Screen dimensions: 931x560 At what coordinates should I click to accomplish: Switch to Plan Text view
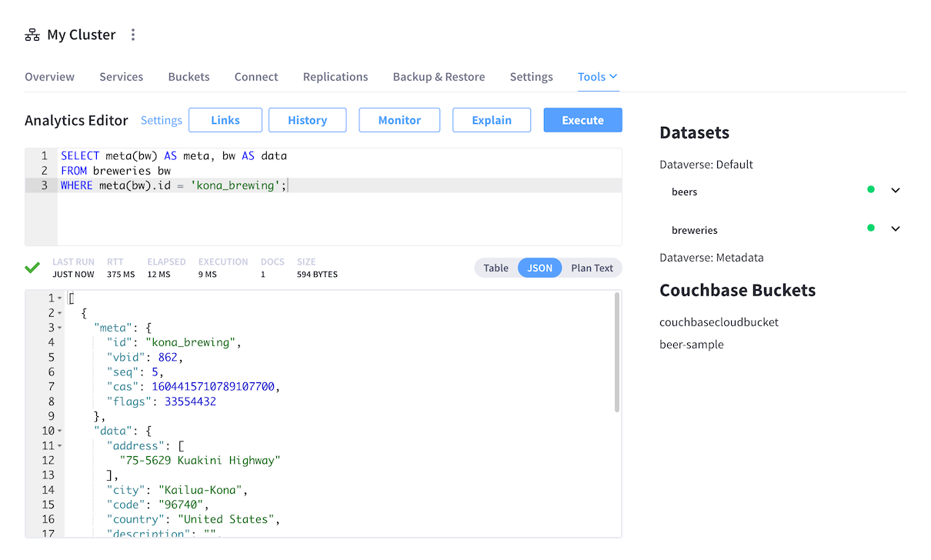click(x=592, y=268)
